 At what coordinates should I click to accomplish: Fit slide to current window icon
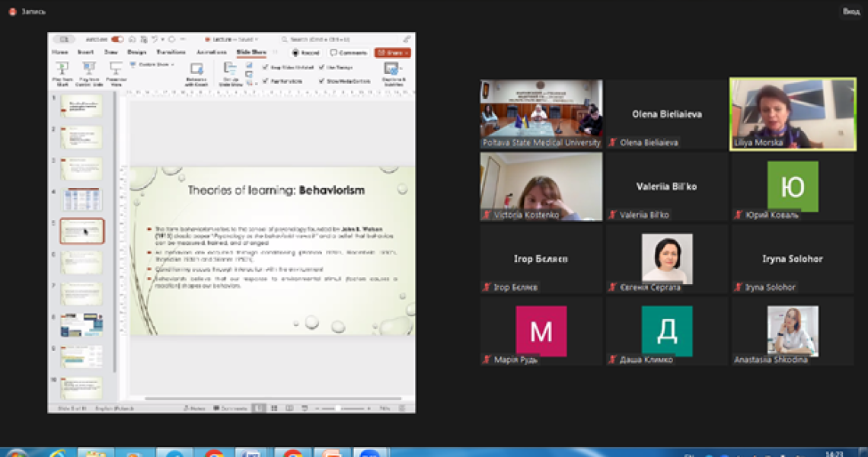point(403,408)
